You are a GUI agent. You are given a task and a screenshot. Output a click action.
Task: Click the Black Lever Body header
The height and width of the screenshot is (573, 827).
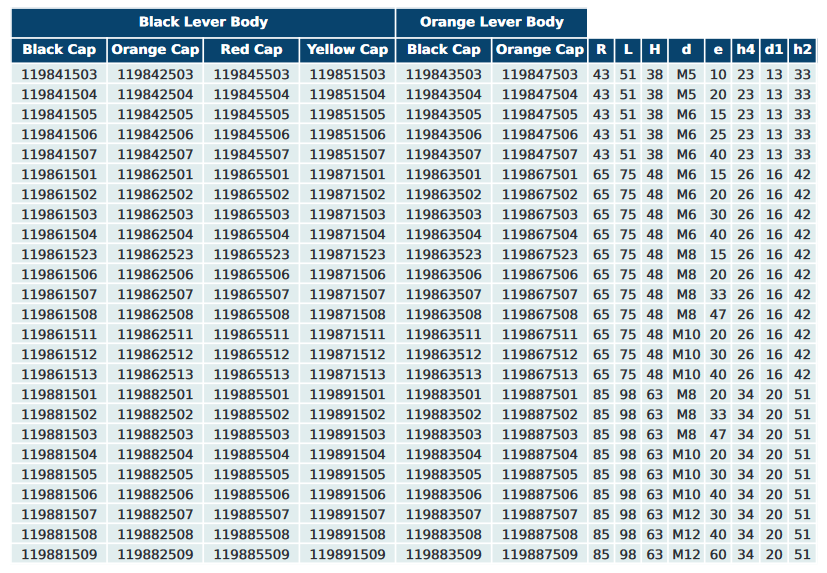pos(203,22)
